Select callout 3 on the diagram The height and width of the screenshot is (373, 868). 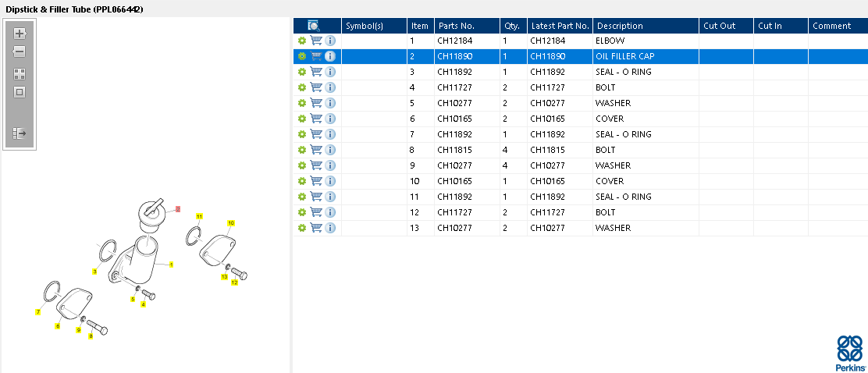[94, 272]
